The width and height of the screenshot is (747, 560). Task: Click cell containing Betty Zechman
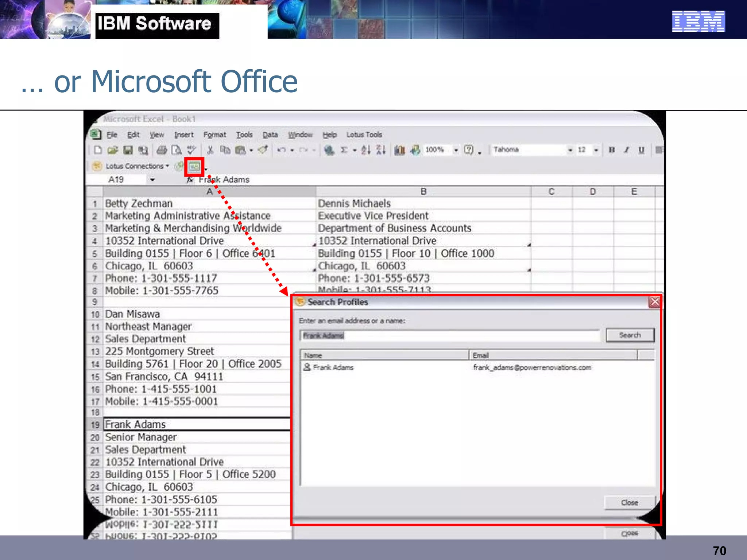coord(210,203)
